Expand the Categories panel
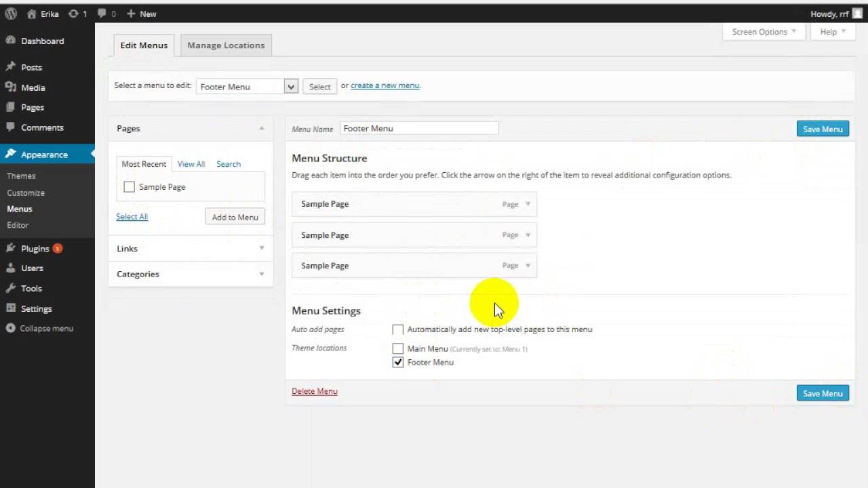Screen dimensions: 868x488 point(261,274)
